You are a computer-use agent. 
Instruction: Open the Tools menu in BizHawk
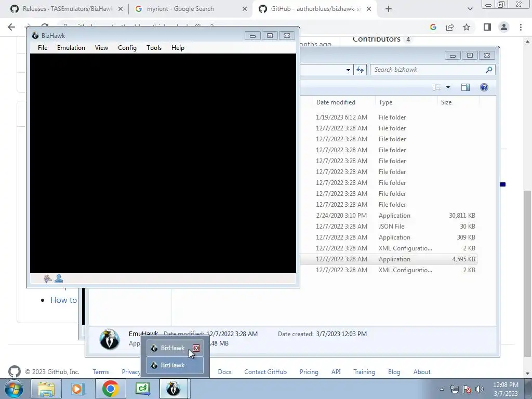click(154, 48)
